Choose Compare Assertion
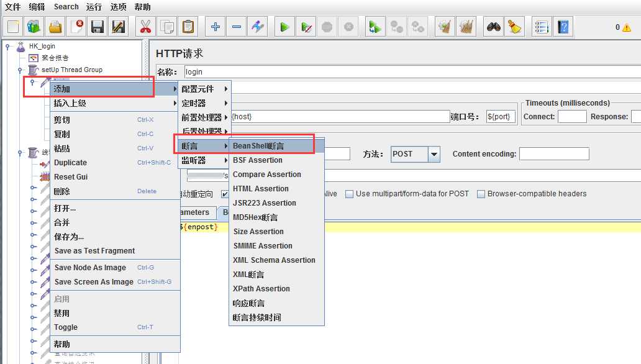Screen dimensions: 641x364 coord(277,174)
